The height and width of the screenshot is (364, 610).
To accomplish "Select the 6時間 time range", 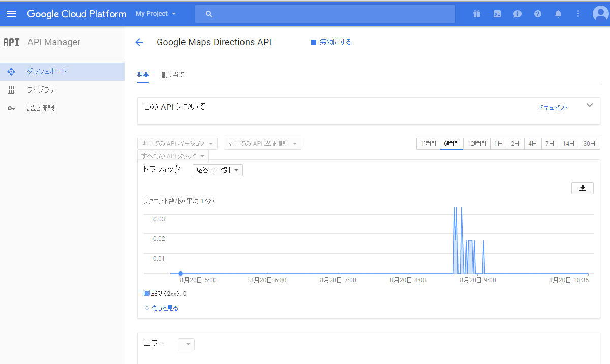I will tap(451, 144).
